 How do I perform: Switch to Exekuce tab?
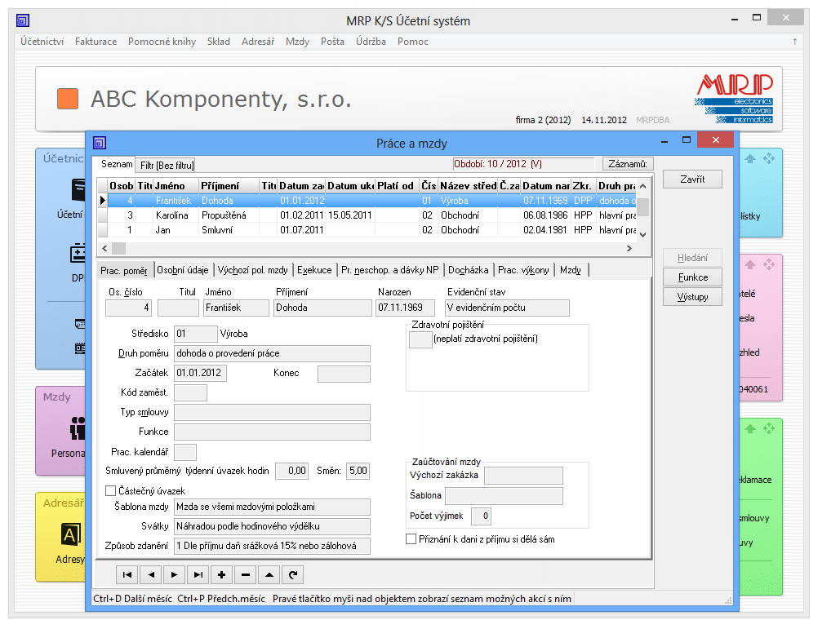(x=314, y=270)
